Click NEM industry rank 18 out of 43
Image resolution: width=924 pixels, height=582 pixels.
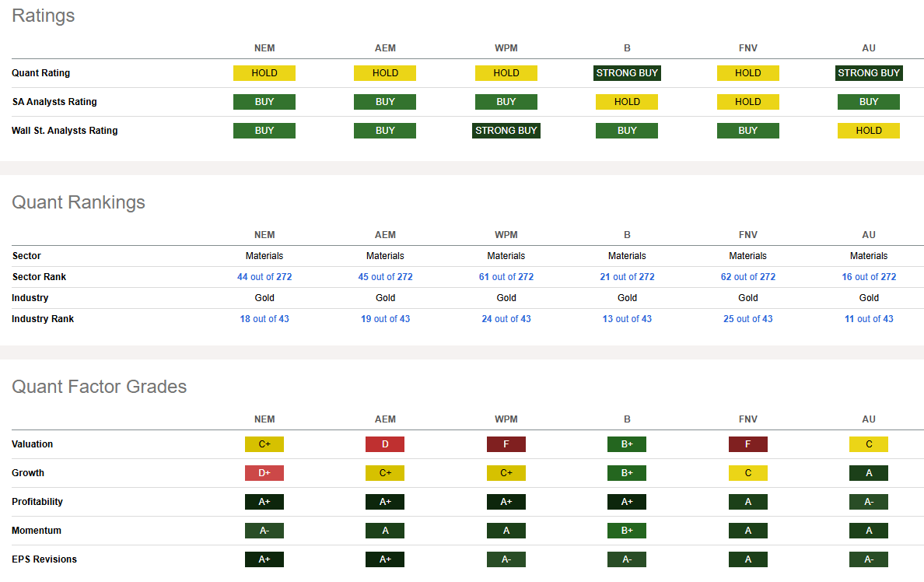tap(264, 319)
